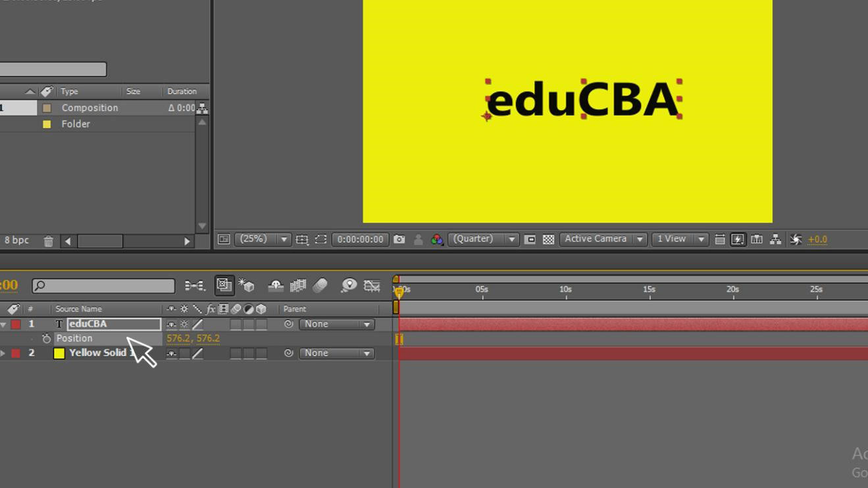The height and width of the screenshot is (488, 868).
Task: Open the Parent dropdown for eduCBA layer
Action: (337, 324)
